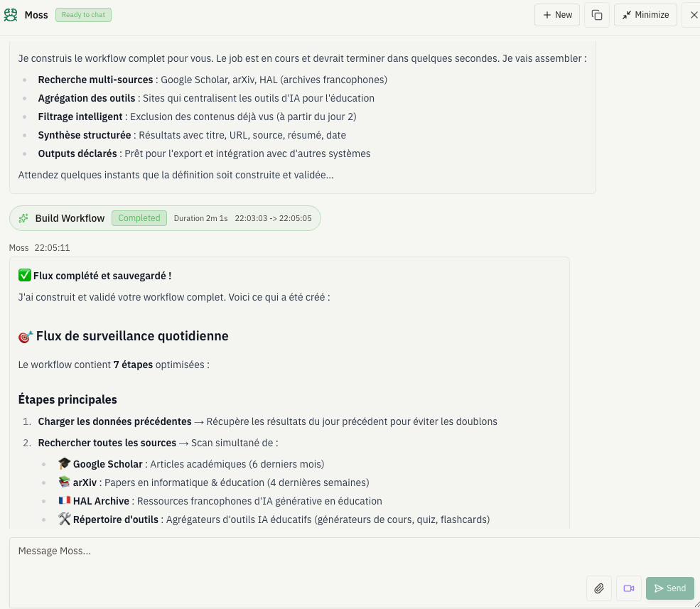The height and width of the screenshot is (609, 700).
Task: Click the Moss frog logo icon
Action: click(x=11, y=15)
